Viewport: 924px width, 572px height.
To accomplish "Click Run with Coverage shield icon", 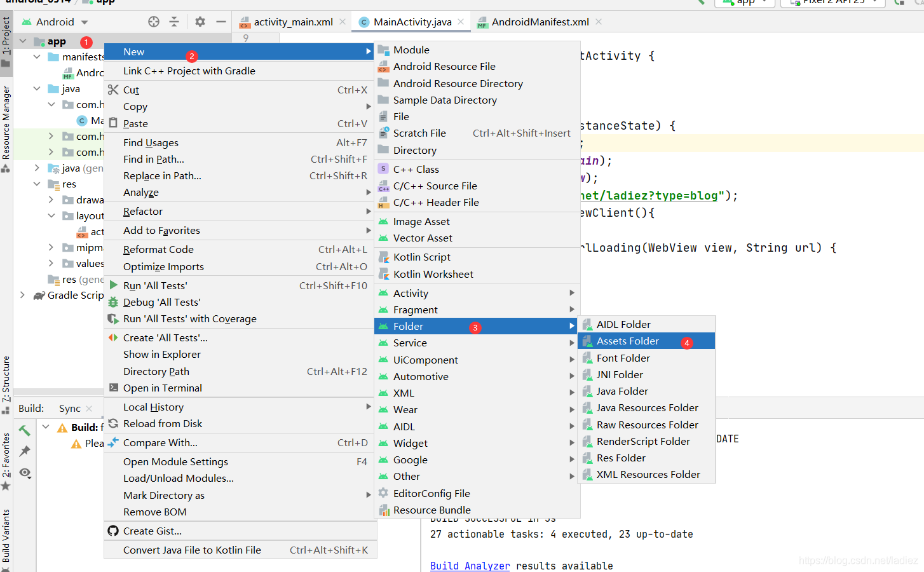I will tap(113, 318).
